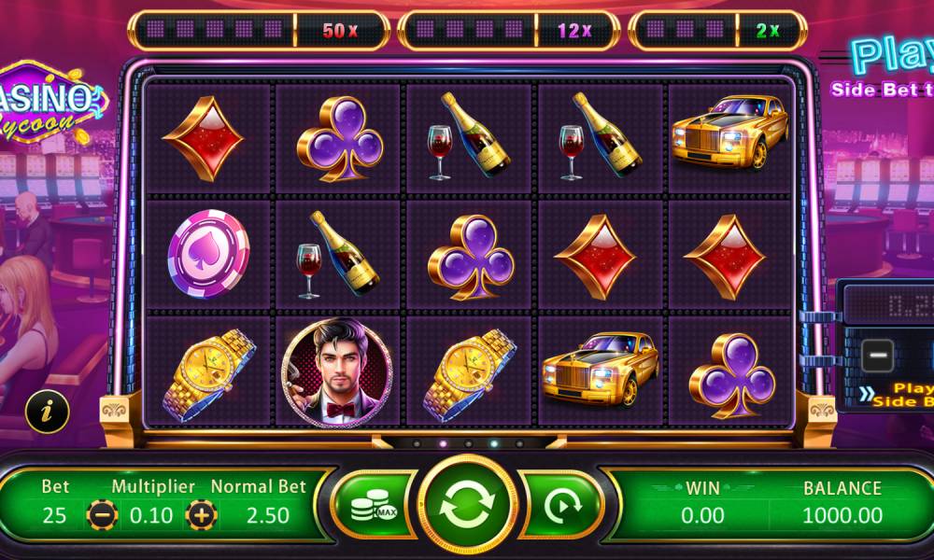Image resolution: width=934 pixels, height=560 pixels.
Task: Click the pink spade poker chip symbol
Action: click(x=208, y=253)
